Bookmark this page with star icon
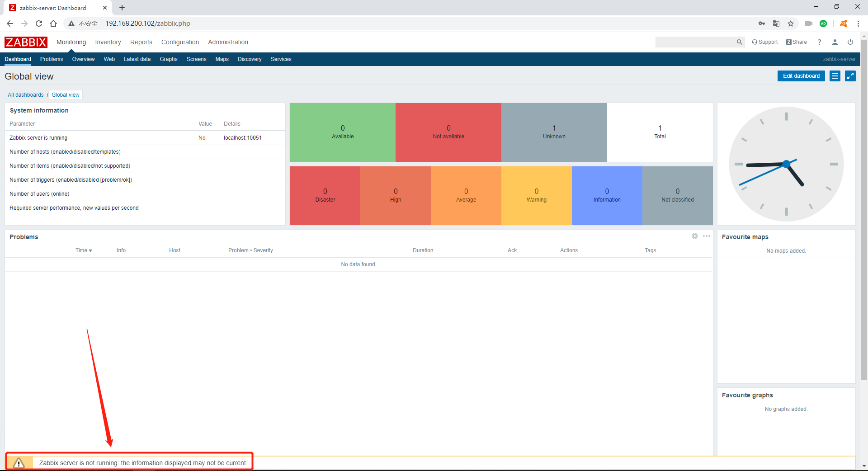Viewport: 868px width, 471px height. click(x=791, y=24)
